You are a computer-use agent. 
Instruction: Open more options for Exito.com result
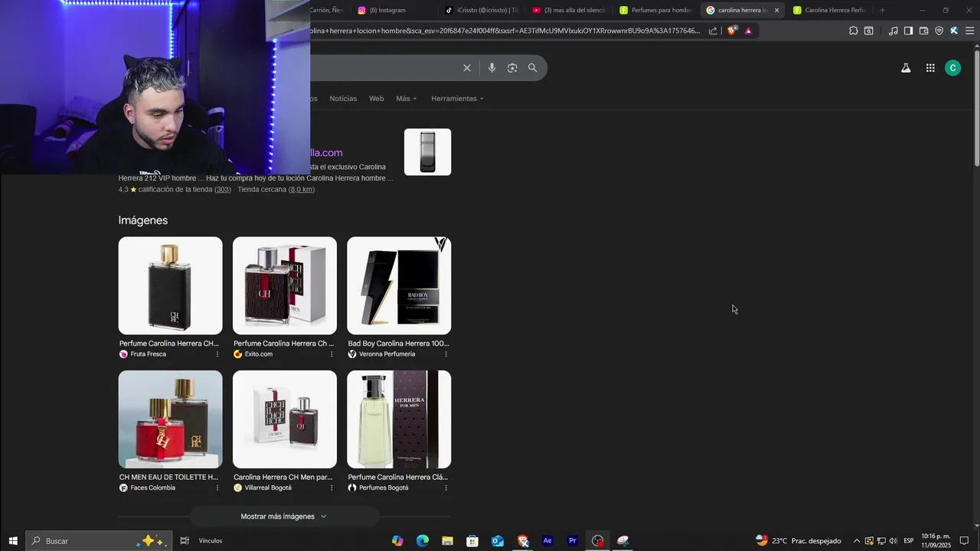[x=332, y=354]
